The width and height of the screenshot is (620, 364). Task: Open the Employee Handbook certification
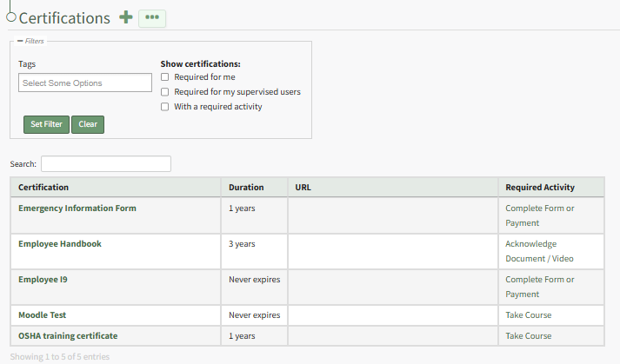coord(60,244)
